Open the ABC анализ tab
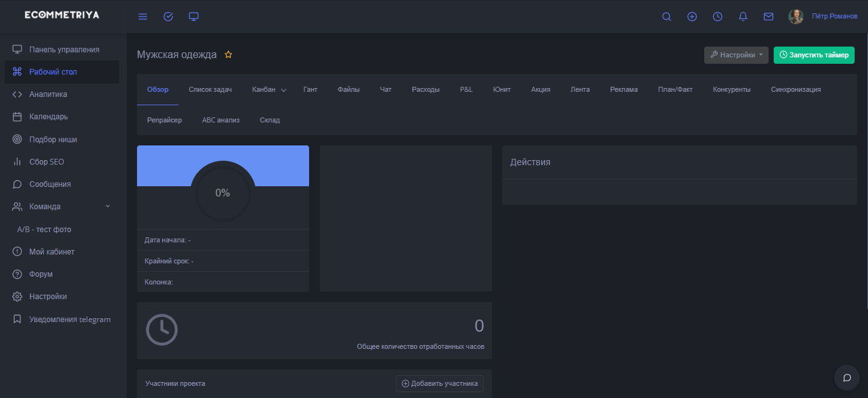The width and height of the screenshot is (868, 398). (221, 120)
